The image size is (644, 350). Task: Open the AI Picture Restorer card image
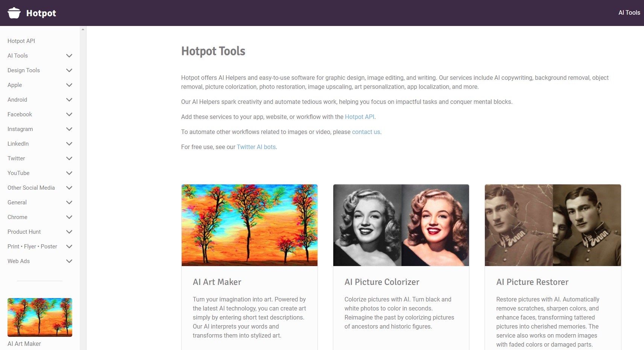553,225
